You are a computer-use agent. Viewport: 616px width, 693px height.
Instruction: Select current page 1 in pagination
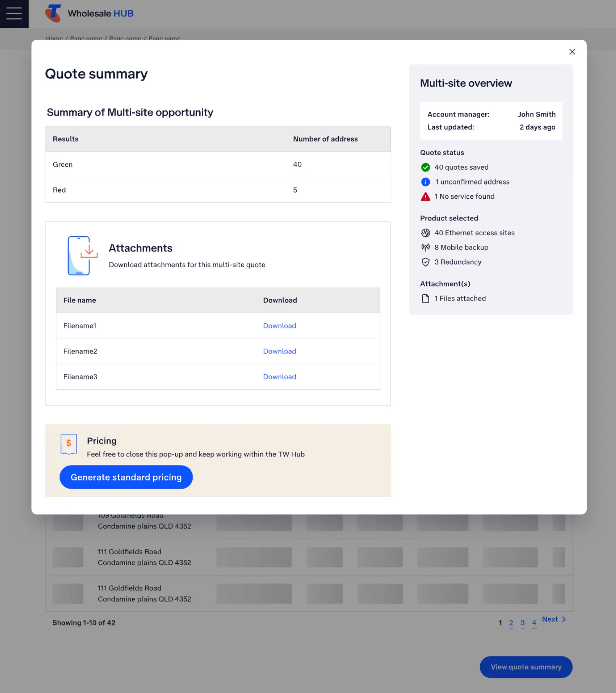(500, 623)
